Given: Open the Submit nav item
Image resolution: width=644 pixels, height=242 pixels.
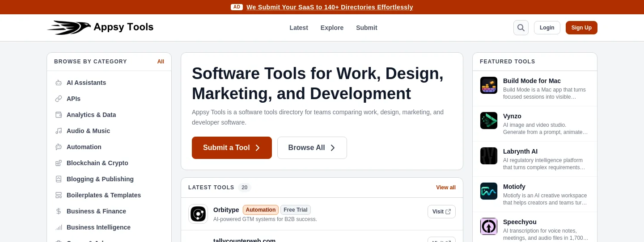Looking at the screenshot, I should (x=367, y=28).
